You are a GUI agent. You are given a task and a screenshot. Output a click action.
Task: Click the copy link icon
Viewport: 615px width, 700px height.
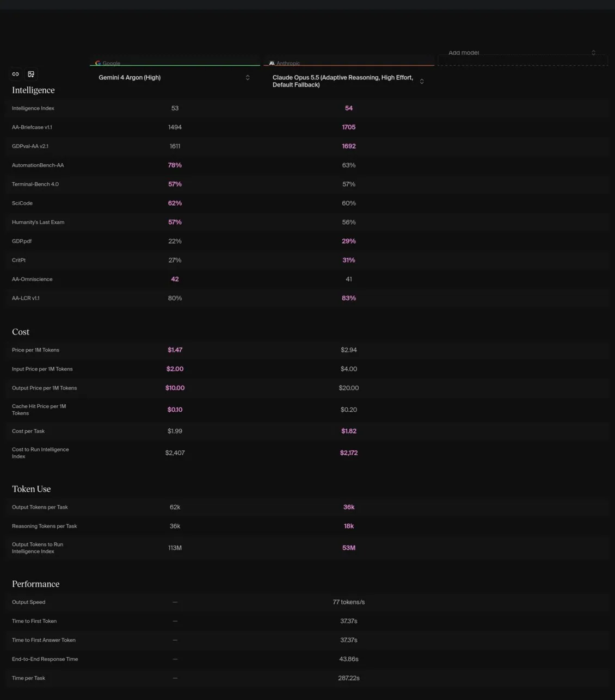[x=16, y=74]
